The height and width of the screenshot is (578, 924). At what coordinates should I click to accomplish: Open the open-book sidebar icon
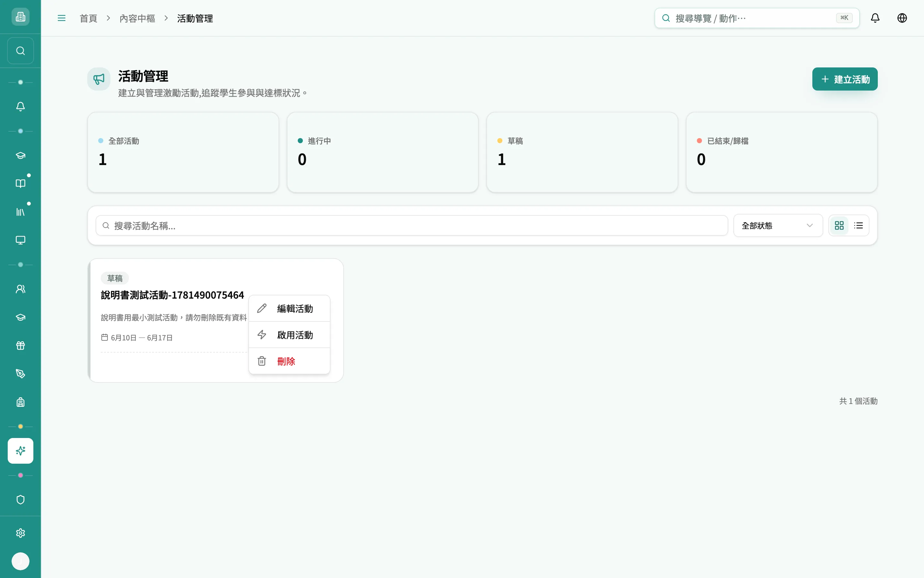[20, 183]
